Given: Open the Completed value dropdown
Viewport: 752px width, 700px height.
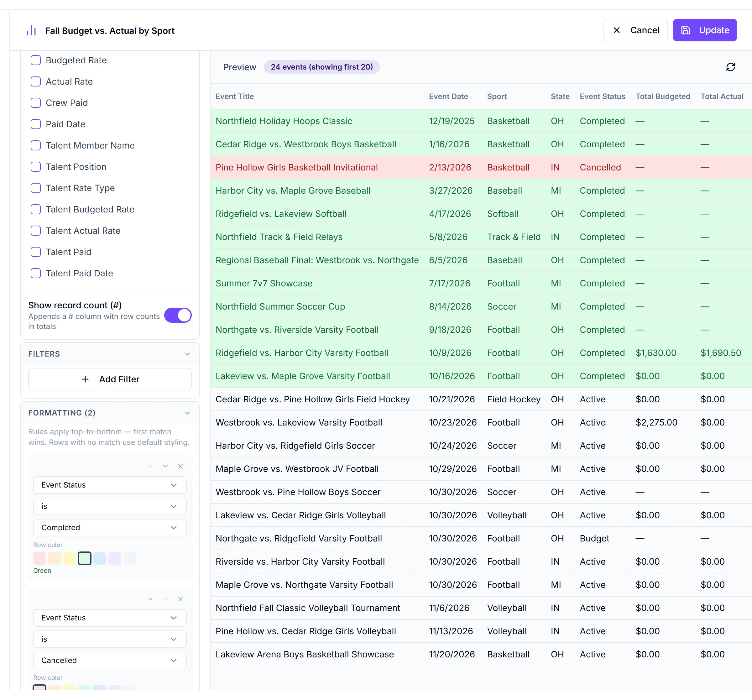Looking at the screenshot, I should point(110,527).
